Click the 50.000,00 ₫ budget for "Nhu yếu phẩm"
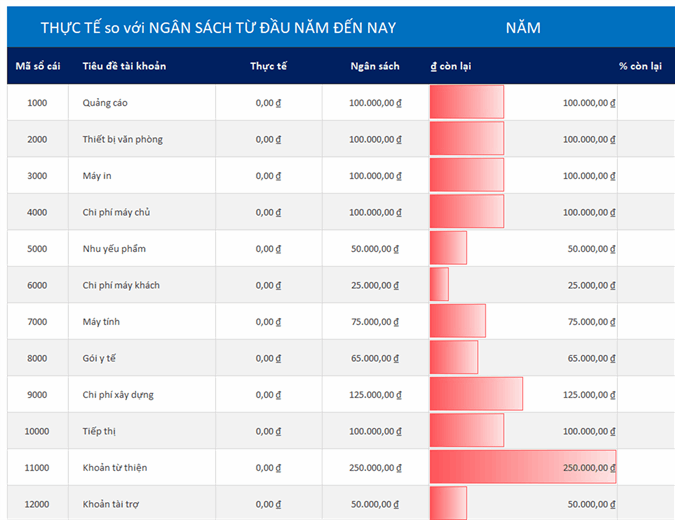675x520 pixels. 375,249
